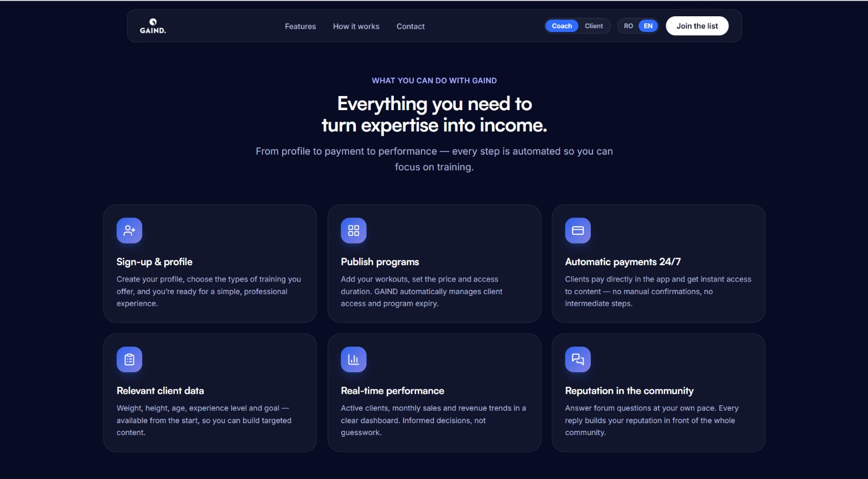Click the 'Automatic payments 24/7' heading
The height and width of the screenshot is (479, 868).
[623, 262]
